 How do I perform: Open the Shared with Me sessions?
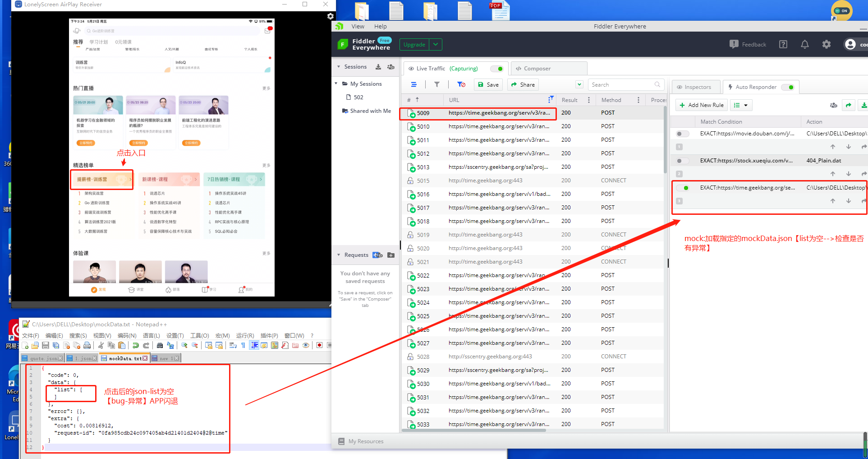coord(367,111)
